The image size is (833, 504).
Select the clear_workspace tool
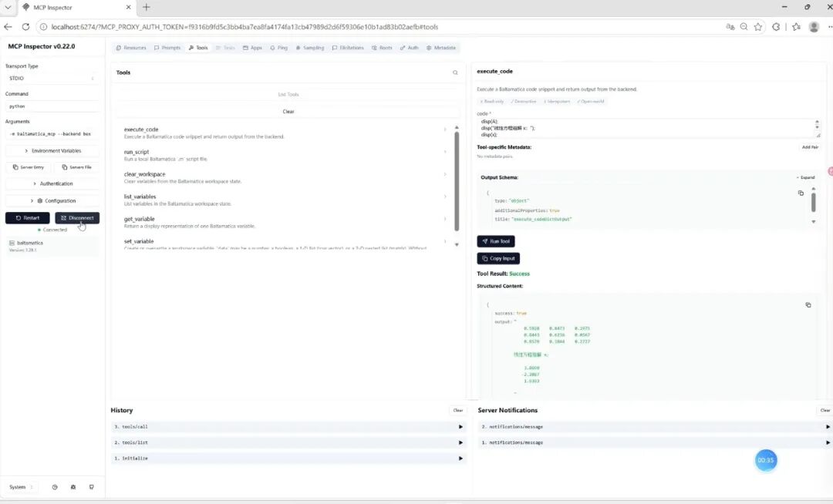[284, 177]
